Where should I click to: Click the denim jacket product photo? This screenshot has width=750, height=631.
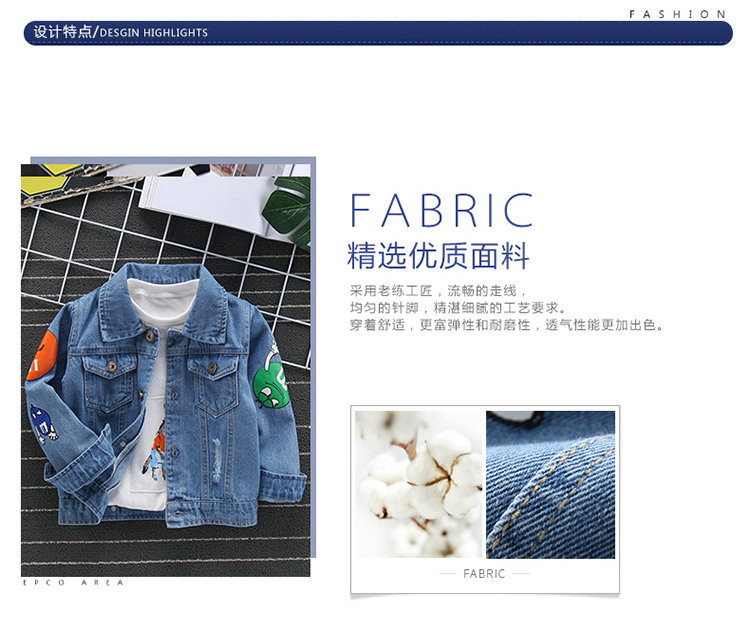[165, 370]
